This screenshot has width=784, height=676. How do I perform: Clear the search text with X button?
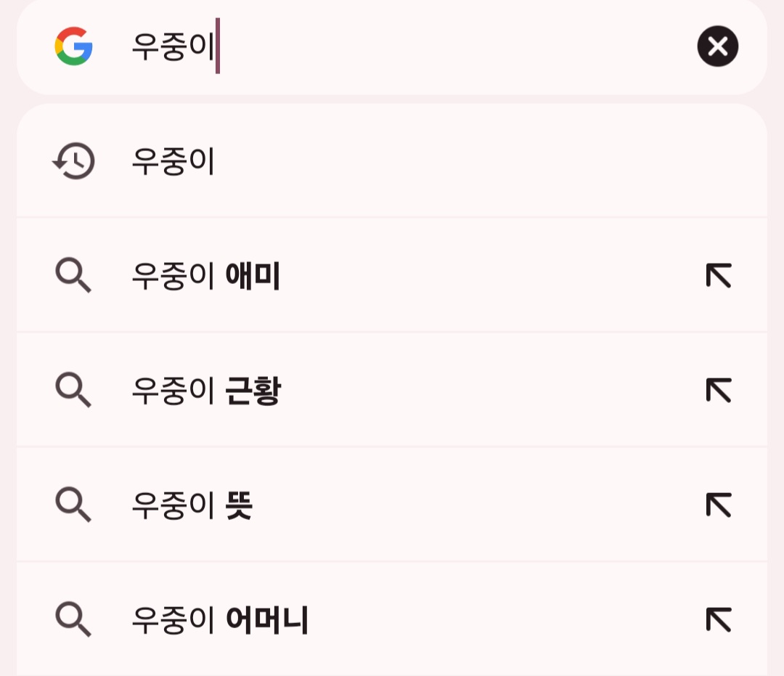tap(717, 46)
